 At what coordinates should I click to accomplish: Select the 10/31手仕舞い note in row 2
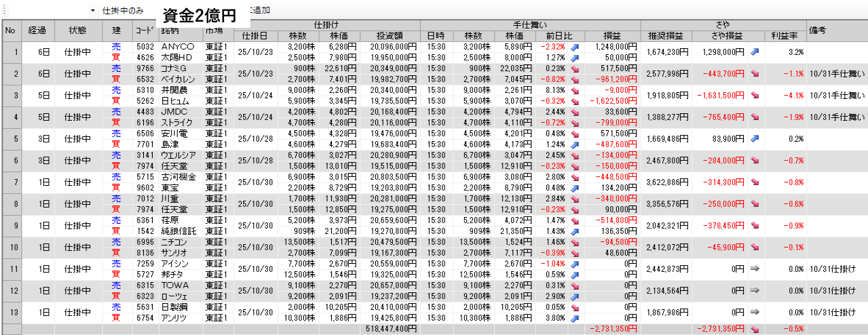click(837, 73)
